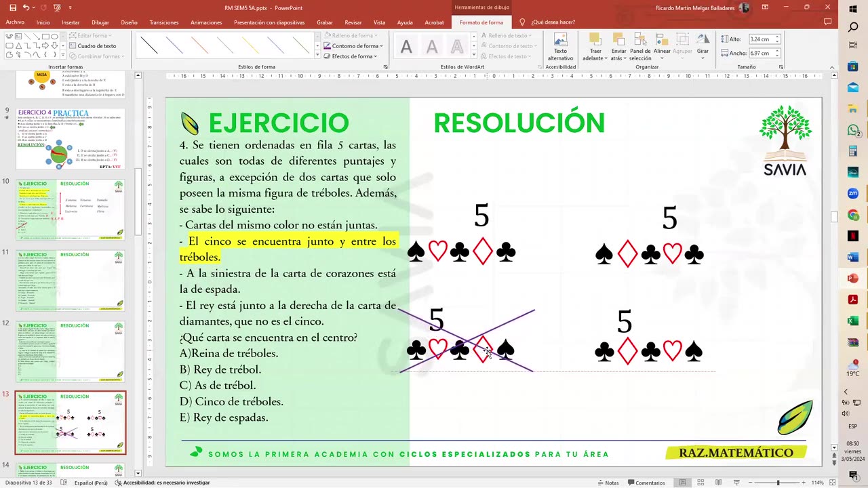868x488 pixels.
Task: Open the Archivo menu
Action: 15,22
